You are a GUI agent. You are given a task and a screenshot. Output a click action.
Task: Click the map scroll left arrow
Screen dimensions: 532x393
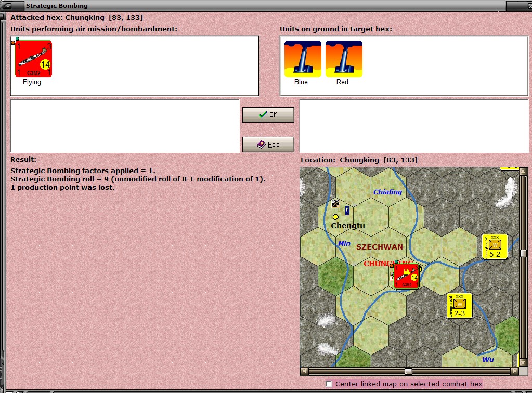click(304, 371)
